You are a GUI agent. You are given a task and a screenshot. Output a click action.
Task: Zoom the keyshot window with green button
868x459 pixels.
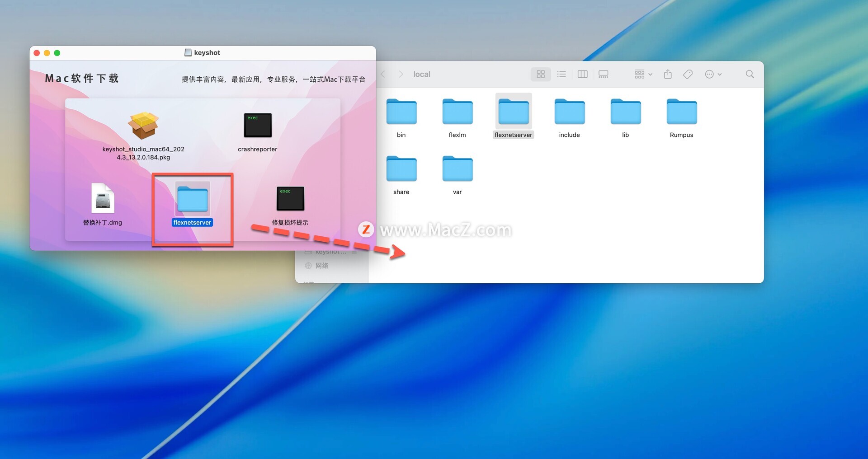pos(57,53)
